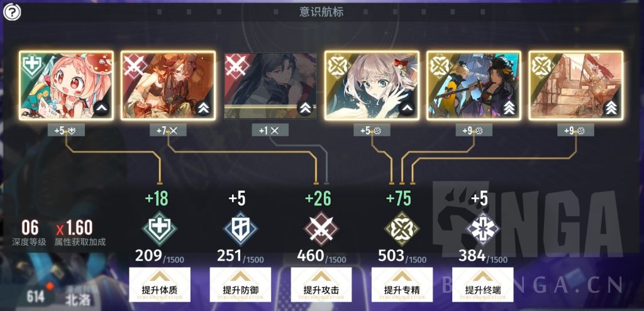Click the double chevron badge on dimmed attack card
Viewport: 644px width, 311px height.
305,108
